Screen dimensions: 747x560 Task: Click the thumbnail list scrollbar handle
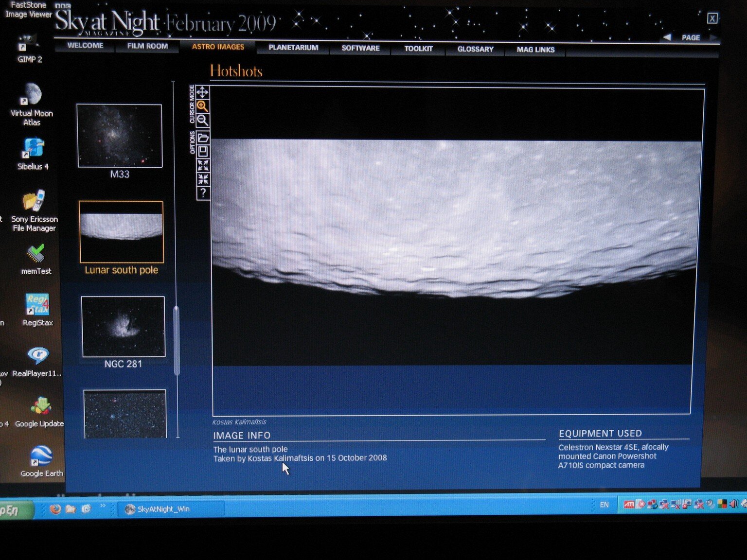[x=177, y=340]
